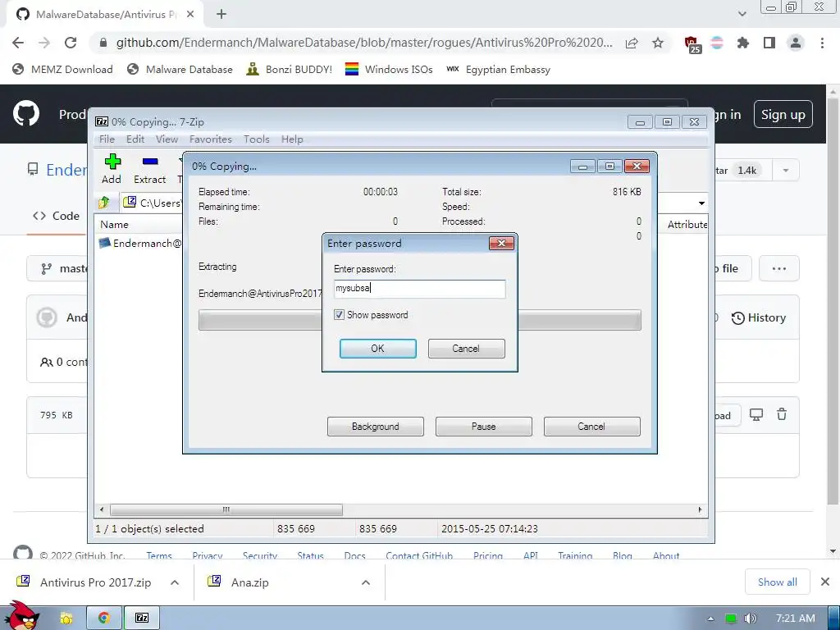Open the Windows ISOs bookmark
Viewport: 840px width, 630px height.
[389, 69]
